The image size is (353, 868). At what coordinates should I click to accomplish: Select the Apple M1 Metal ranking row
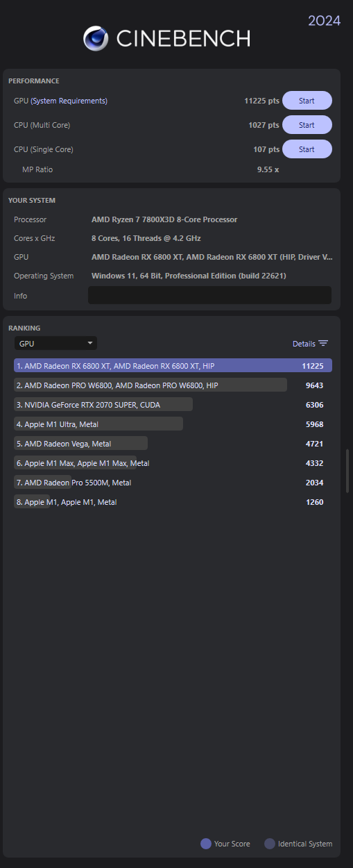click(173, 501)
